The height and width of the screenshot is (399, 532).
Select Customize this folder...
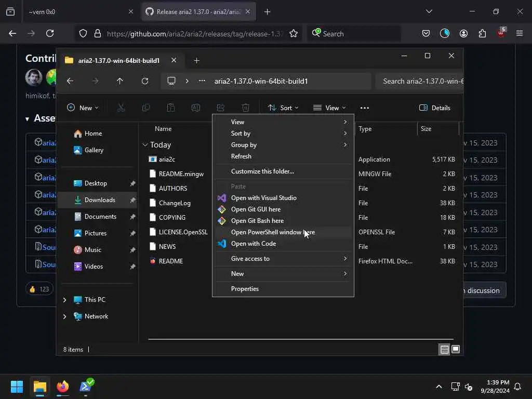(x=283, y=171)
